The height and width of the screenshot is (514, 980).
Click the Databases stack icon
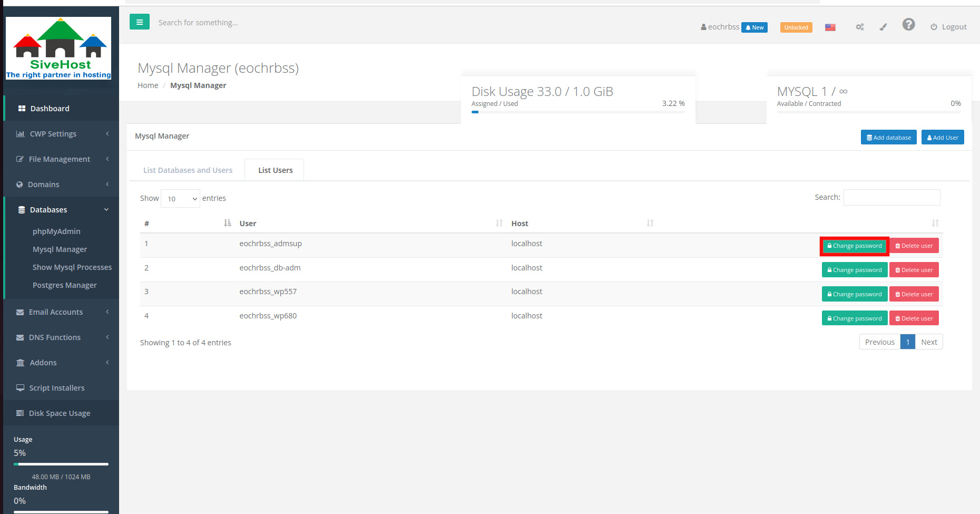point(22,209)
